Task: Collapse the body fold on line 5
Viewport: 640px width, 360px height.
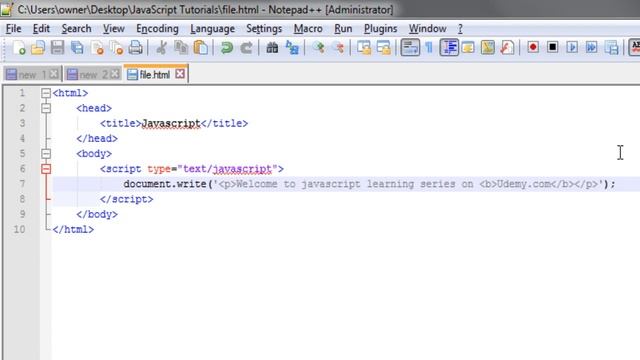Action: [x=46, y=154]
